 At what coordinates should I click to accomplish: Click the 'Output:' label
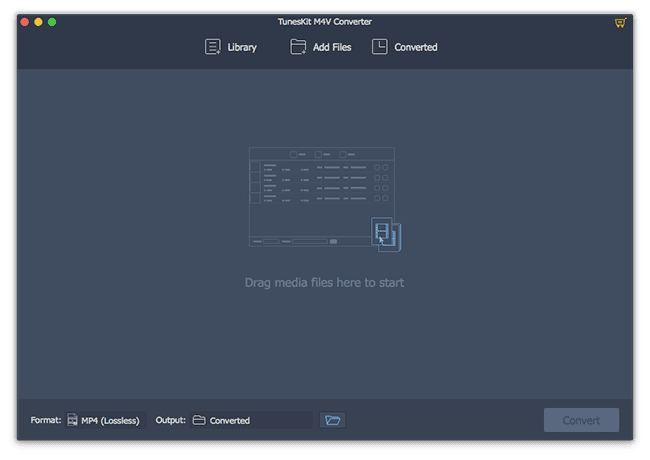(x=170, y=420)
